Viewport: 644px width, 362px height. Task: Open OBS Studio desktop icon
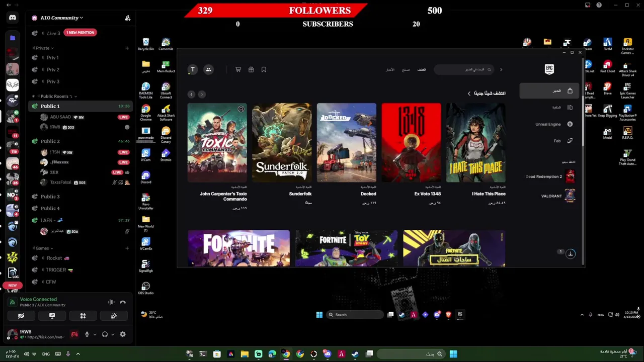tap(146, 288)
